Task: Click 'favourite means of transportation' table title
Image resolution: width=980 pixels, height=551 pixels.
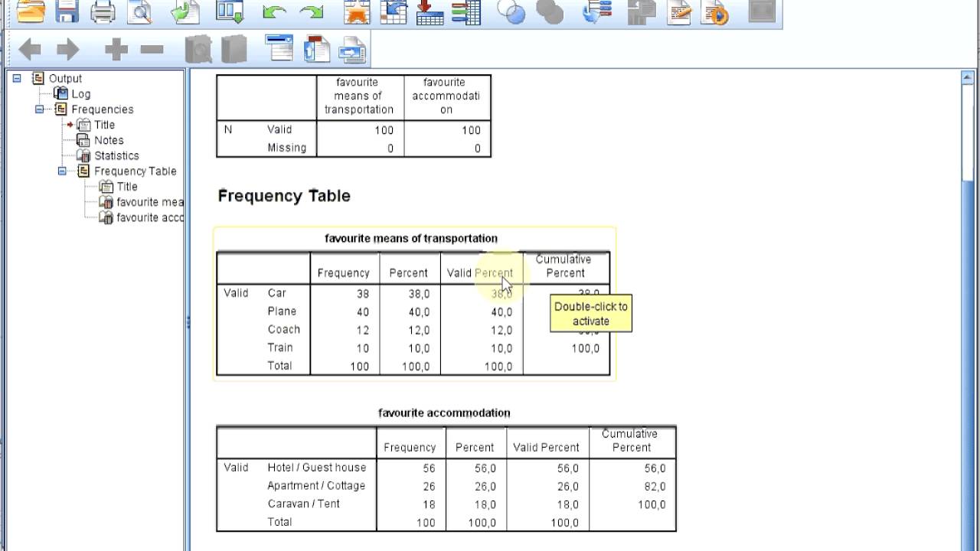Action: click(411, 238)
